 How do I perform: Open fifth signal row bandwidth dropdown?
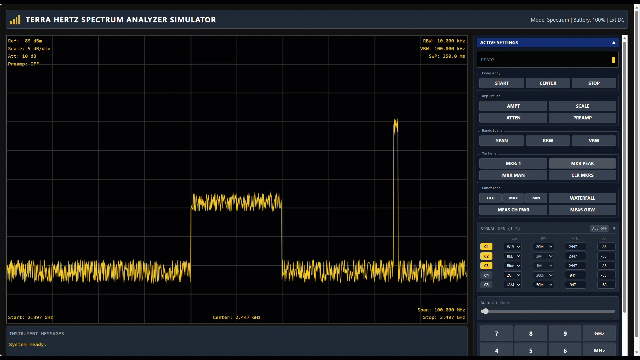(x=543, y=284)
